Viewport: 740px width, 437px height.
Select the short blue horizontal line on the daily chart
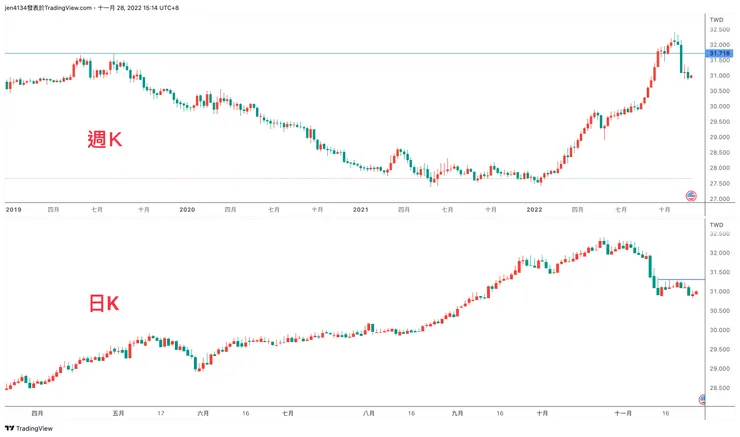pyautogui.click(x=681, y=279)
